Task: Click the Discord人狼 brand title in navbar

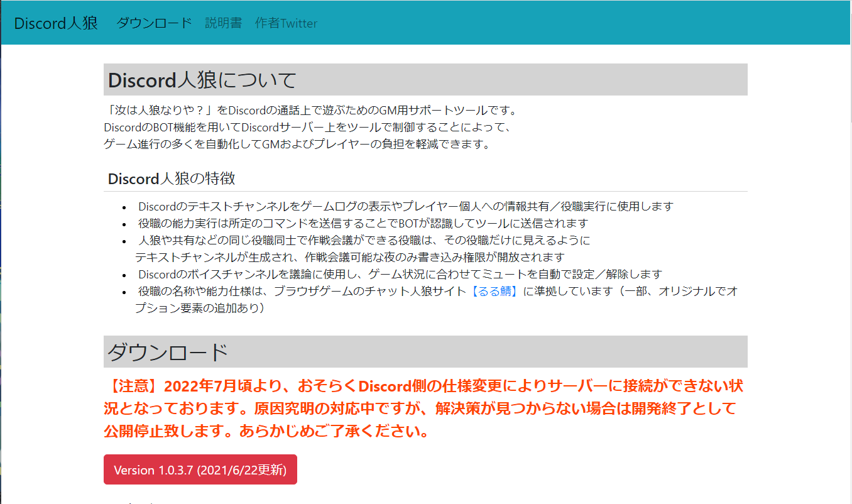Action: tap(56, 23)
